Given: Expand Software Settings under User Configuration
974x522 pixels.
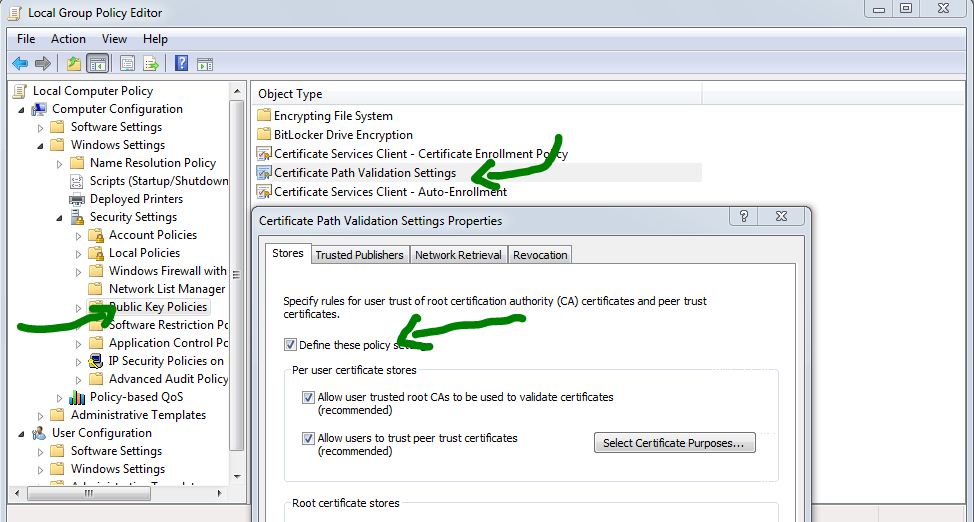Looking at the screenshot, I should click(x=40, y=452).
